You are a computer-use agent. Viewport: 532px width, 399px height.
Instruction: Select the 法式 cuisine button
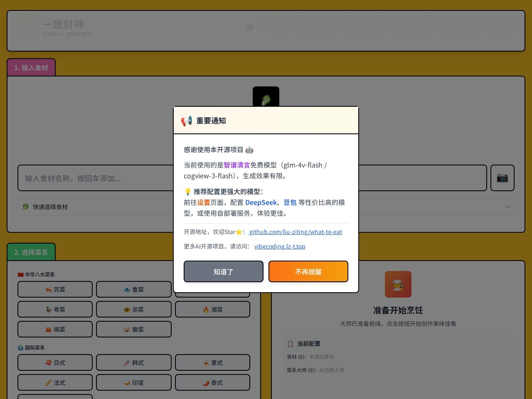55,382
